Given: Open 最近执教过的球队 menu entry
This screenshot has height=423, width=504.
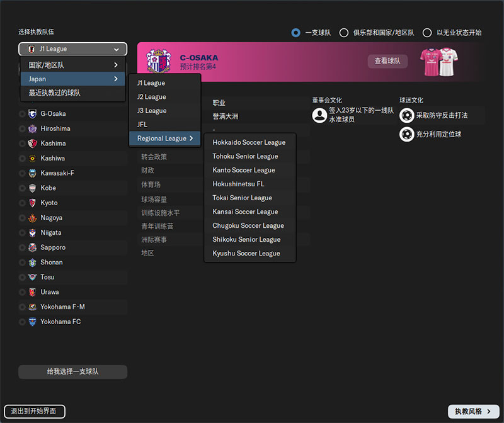Looking at the screenshot, I should point(72,93).
